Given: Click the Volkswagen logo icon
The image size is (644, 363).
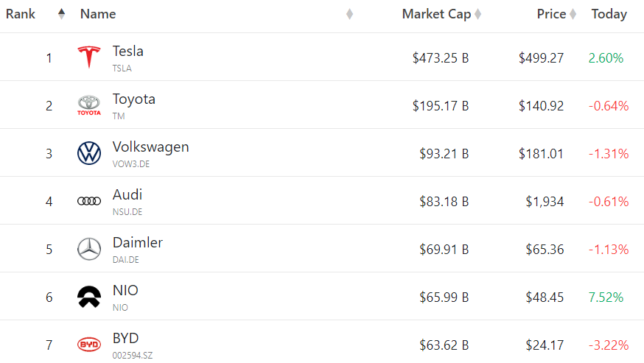Looking at the screenshot, I should [89, 153].
